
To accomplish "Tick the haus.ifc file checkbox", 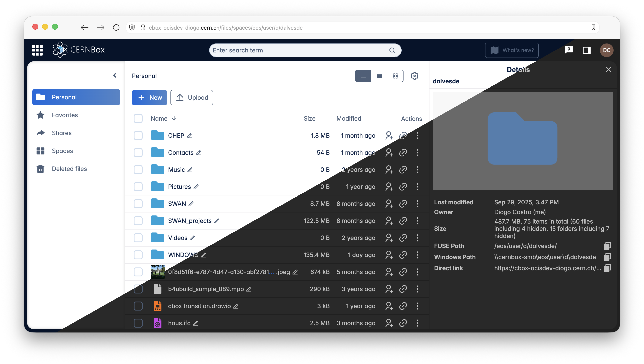I will (138, 323).
